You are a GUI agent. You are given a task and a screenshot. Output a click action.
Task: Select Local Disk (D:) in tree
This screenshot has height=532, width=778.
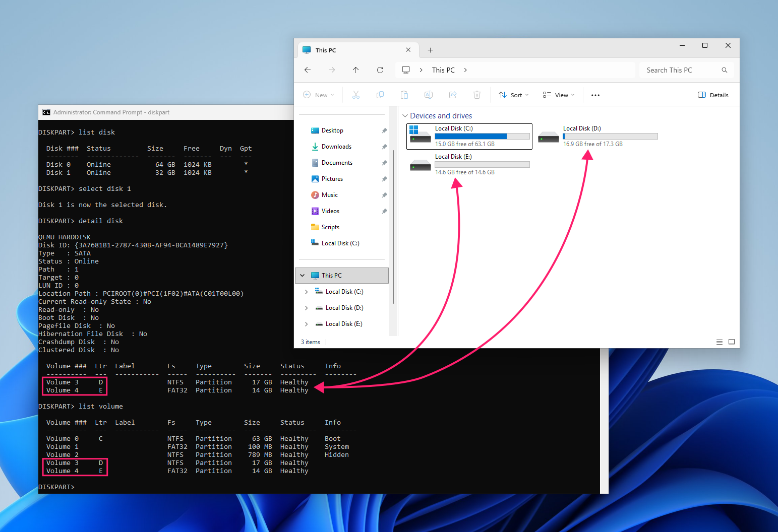[x=344, y=308]
